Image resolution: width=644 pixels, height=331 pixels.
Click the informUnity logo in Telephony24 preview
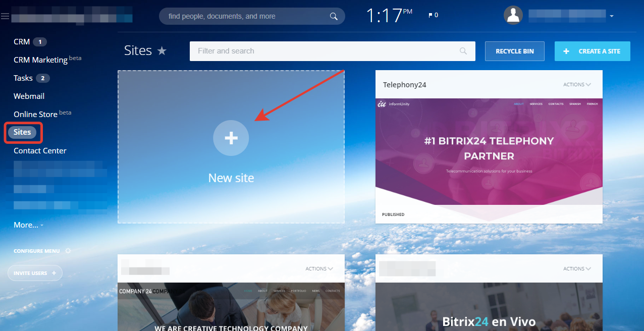393,104
